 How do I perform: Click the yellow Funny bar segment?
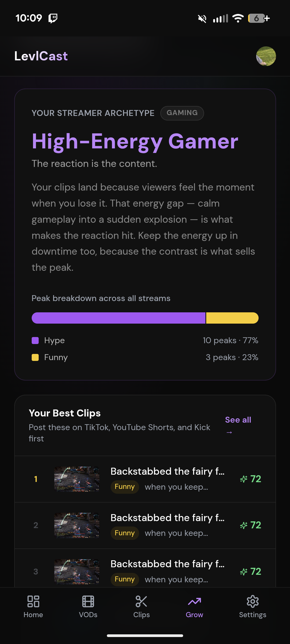click(x=232, y=318)
